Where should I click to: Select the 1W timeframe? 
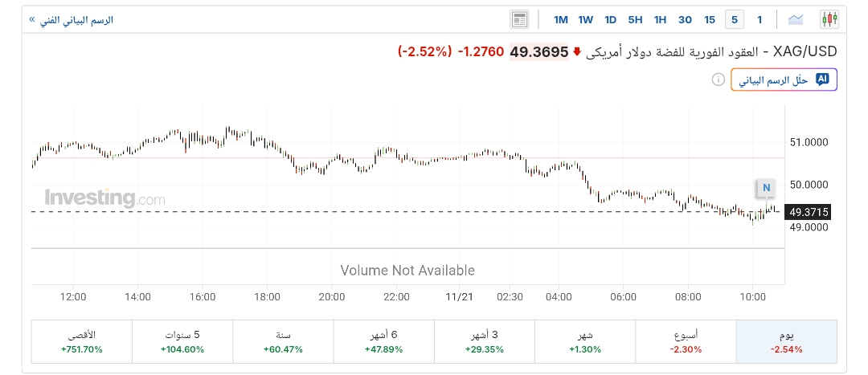(x=586, y=19)
